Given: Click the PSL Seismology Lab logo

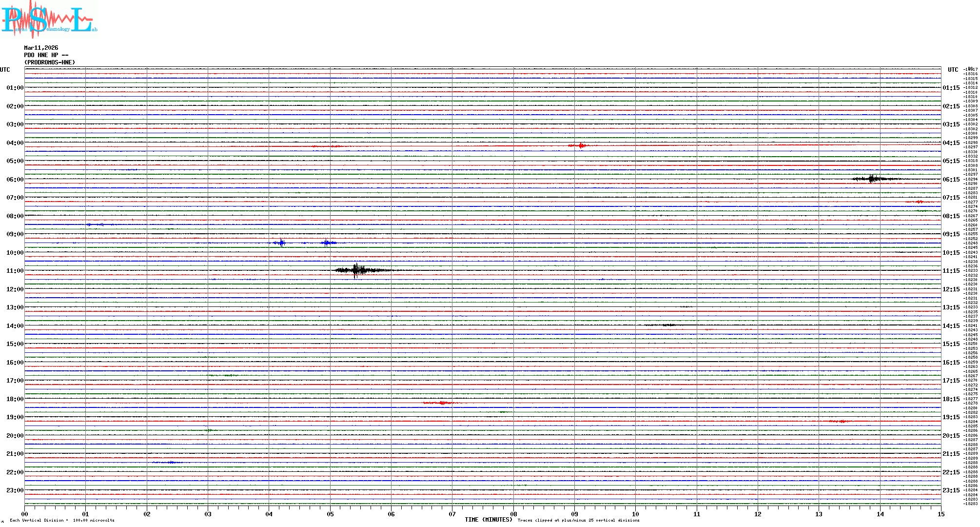Looking at the screenshot, I should click(x=49, y=20).
